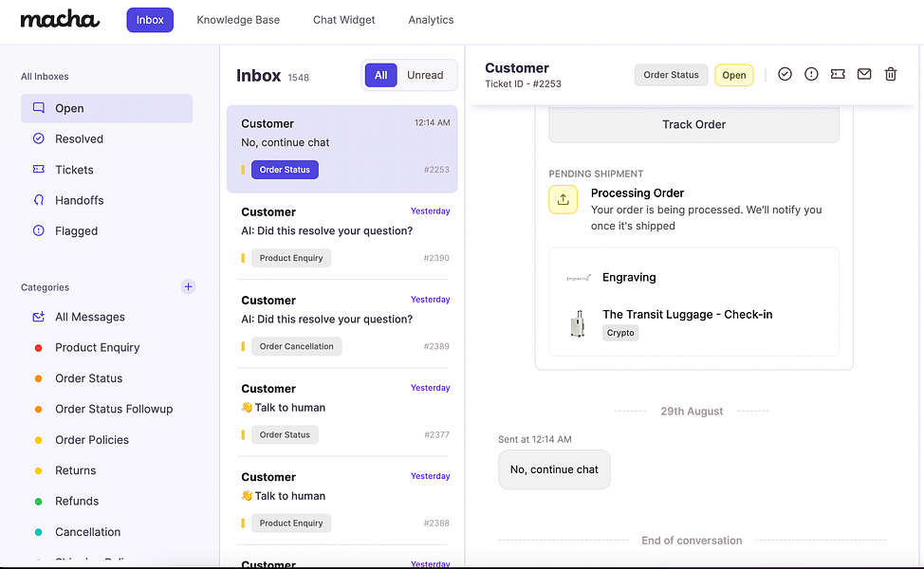The height and width of the screenshot is (569, 924).
Task: Click the All Messages inbox icon
Action: pos(38,317)
